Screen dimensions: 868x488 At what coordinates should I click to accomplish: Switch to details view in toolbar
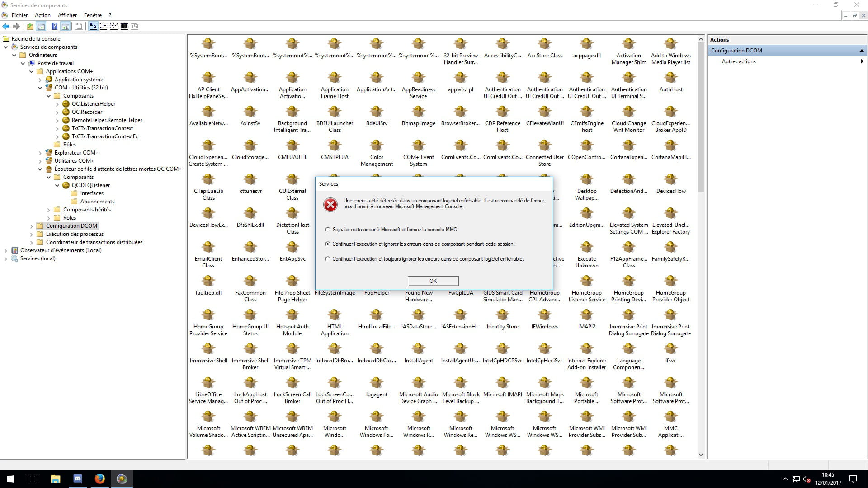[124, 26]
